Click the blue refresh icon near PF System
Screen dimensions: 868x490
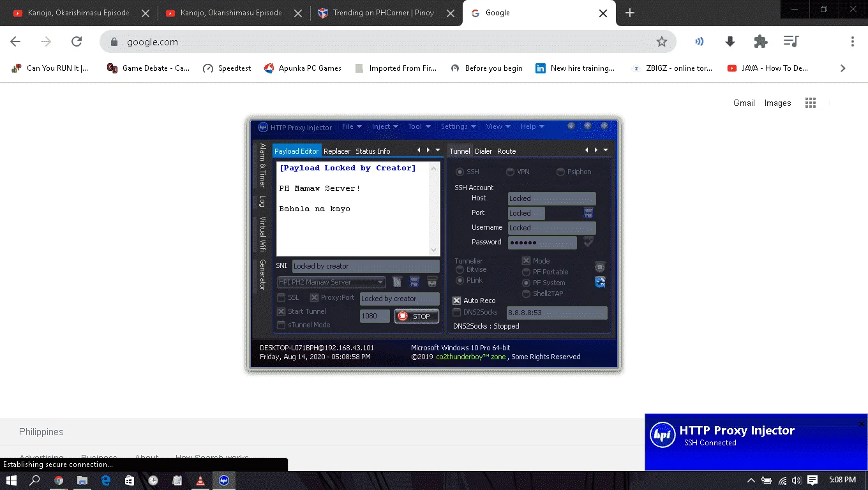tap(600, 282)
